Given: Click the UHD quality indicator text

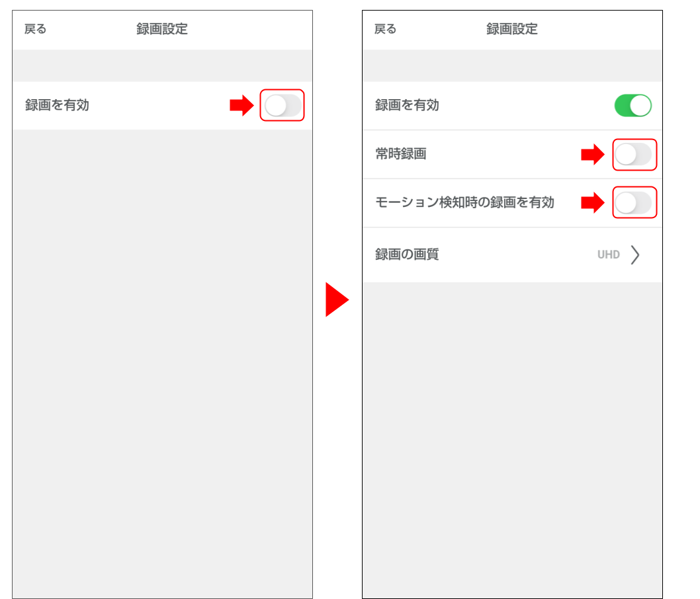Looking at the screenshot, I should tap(609, 255).
